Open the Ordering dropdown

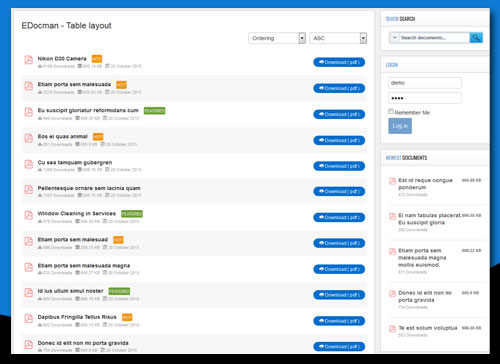click(277, 38)
